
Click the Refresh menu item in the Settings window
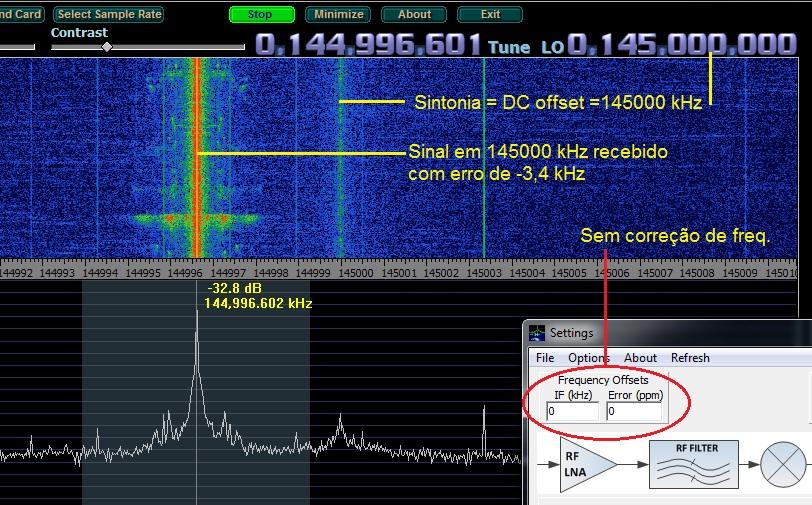pos(690,358)
